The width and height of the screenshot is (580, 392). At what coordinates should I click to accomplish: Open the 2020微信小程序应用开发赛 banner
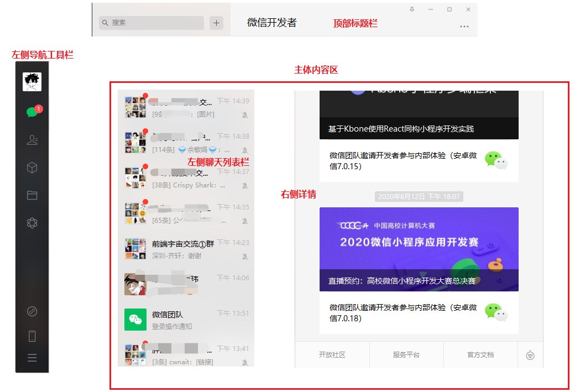click(x=419, y=249)
